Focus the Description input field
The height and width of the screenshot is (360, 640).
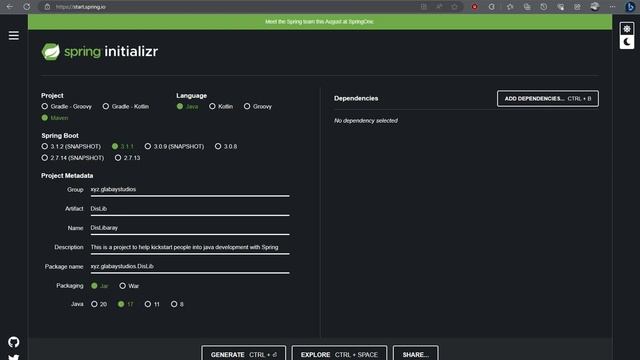[x=190, y=247]
